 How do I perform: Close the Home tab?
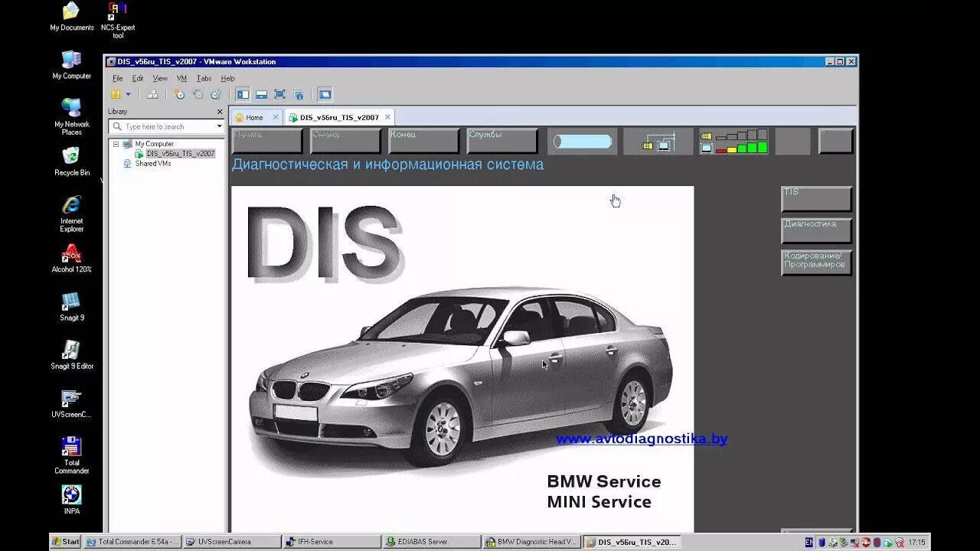tap(276, 117)
